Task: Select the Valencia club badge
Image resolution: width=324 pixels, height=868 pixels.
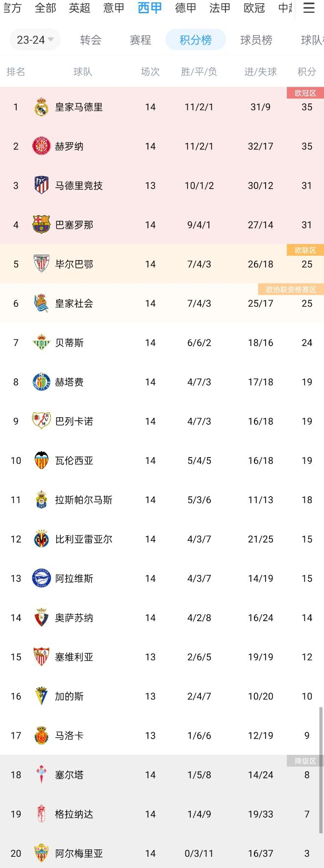Action: [42, 460]
